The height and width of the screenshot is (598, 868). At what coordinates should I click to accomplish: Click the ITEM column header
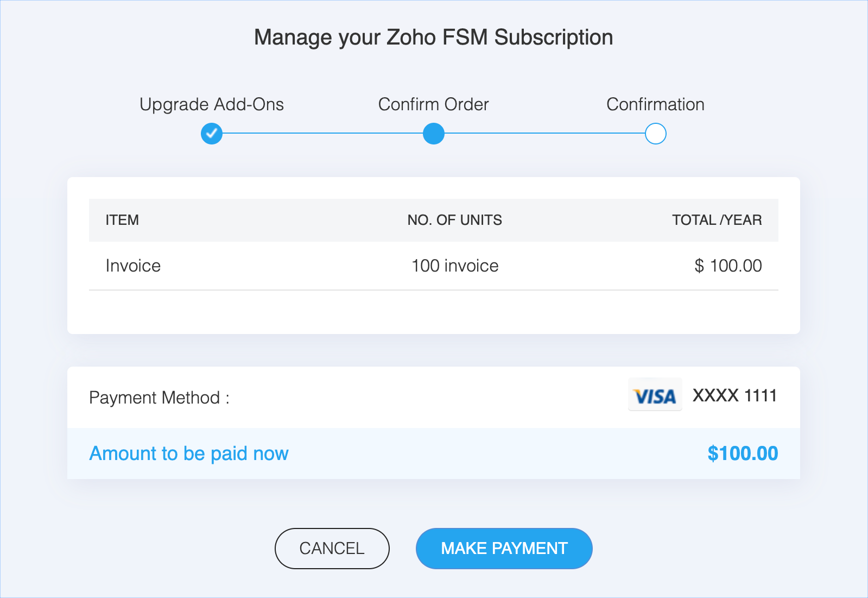pos(122,220)
